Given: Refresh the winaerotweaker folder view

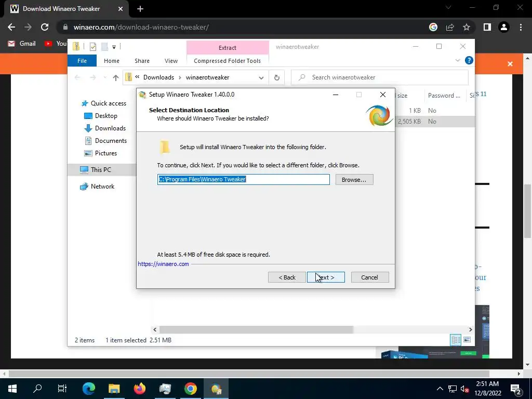Looking at the screenshot, I should coord(277,78).
